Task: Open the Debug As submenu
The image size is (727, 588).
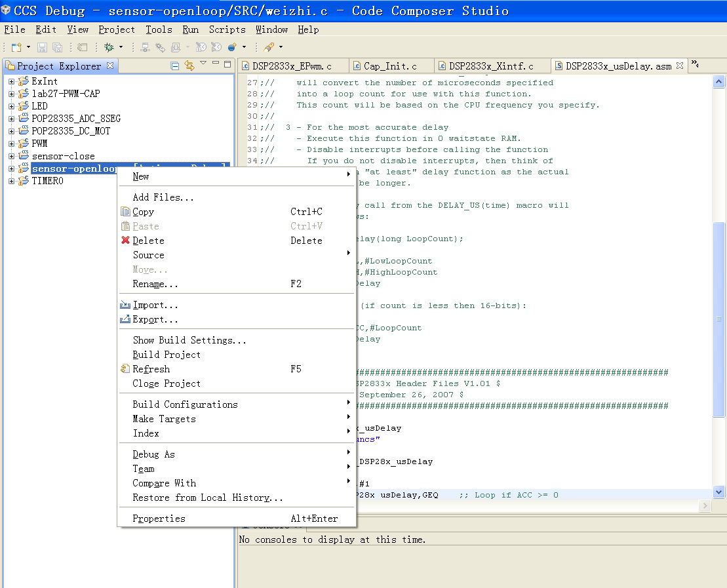Action: pyautogui.click(x=237, y=454)
